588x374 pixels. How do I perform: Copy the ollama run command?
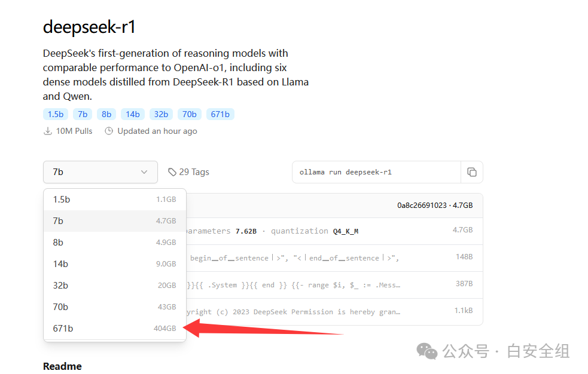point(471,172)
